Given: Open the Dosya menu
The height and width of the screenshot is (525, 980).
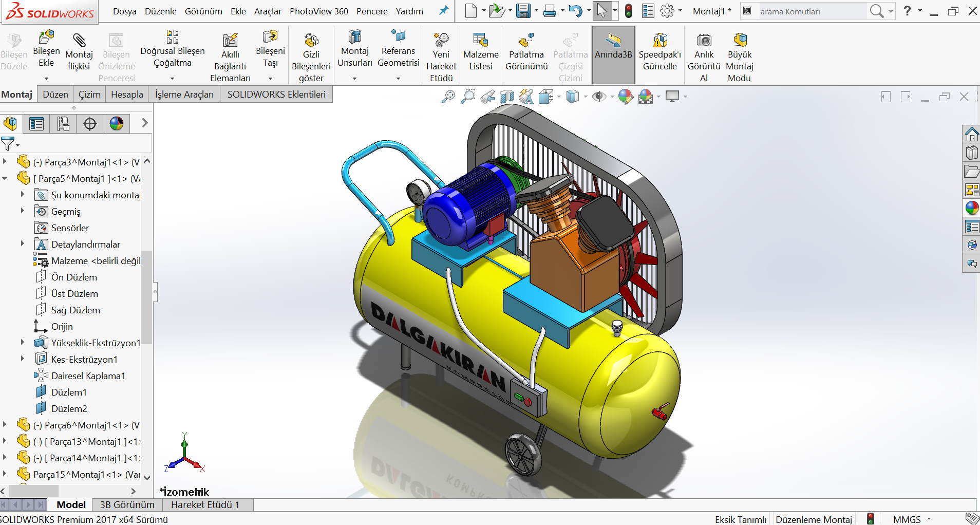Looking at the screenshot, I should 125,11.
